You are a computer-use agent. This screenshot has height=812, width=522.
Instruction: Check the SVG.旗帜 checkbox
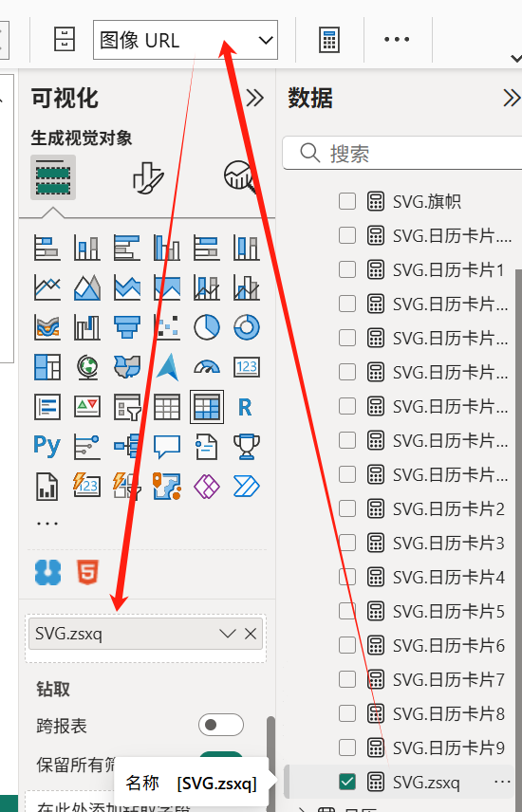(347, 201)
